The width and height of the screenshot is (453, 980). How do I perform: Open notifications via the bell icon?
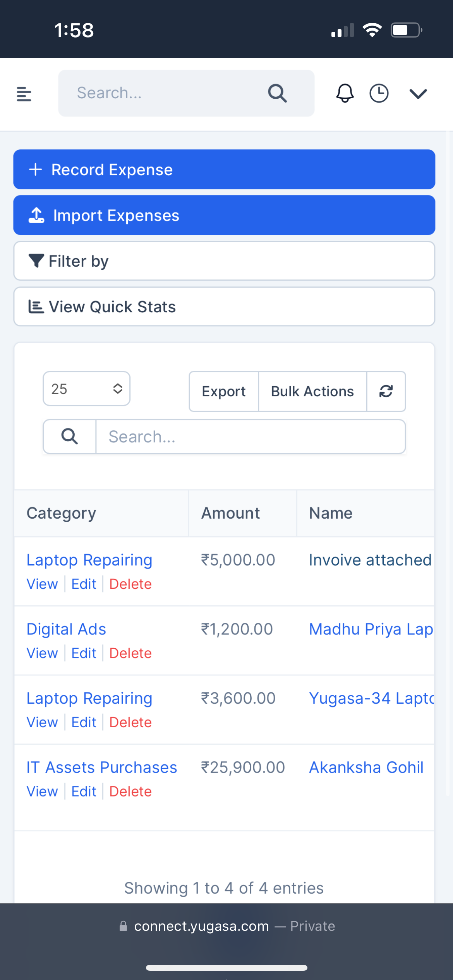pyautogui.click(x=344, y=93)
